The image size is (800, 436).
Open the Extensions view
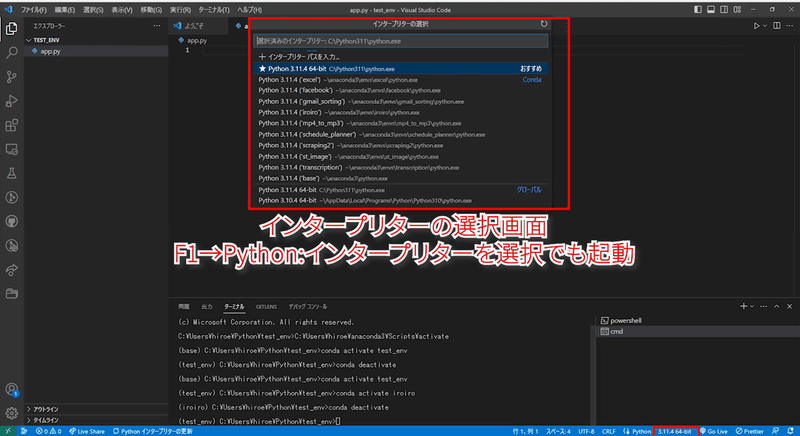click(11, 125)
